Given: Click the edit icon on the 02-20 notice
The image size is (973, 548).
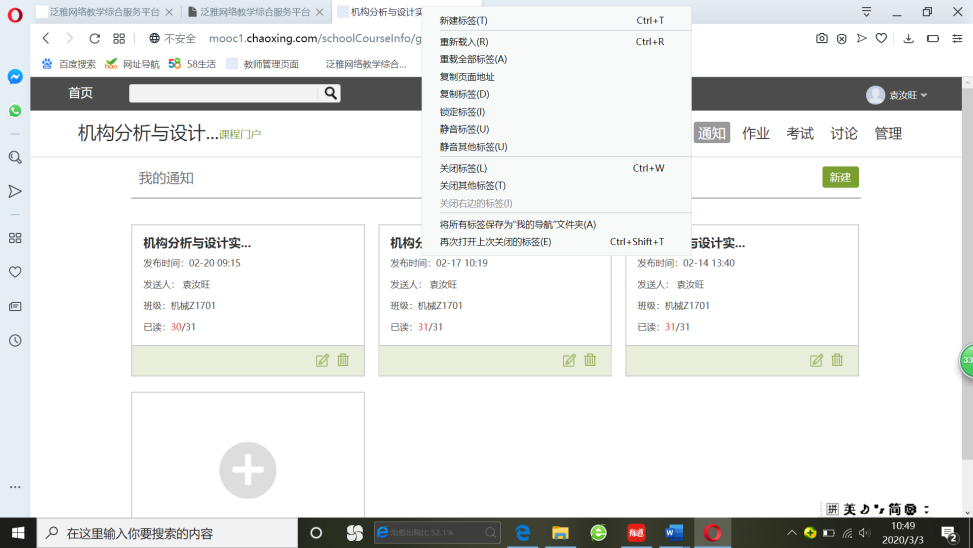Looking at the screenshot, I should (x=322, y=360).
